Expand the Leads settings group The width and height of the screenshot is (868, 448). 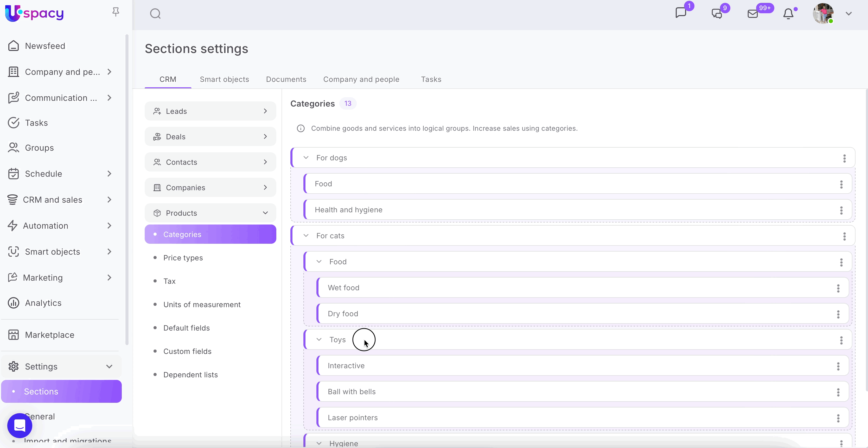click(x=265, y=111)
